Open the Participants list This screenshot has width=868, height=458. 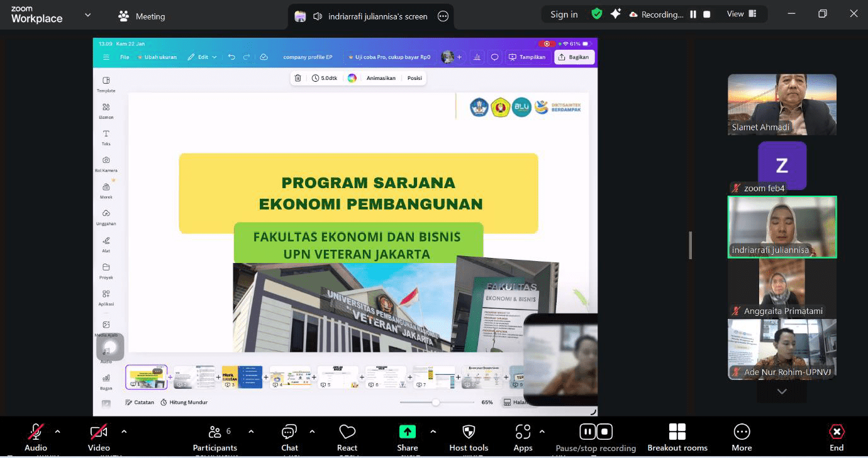tap(215, 437)
